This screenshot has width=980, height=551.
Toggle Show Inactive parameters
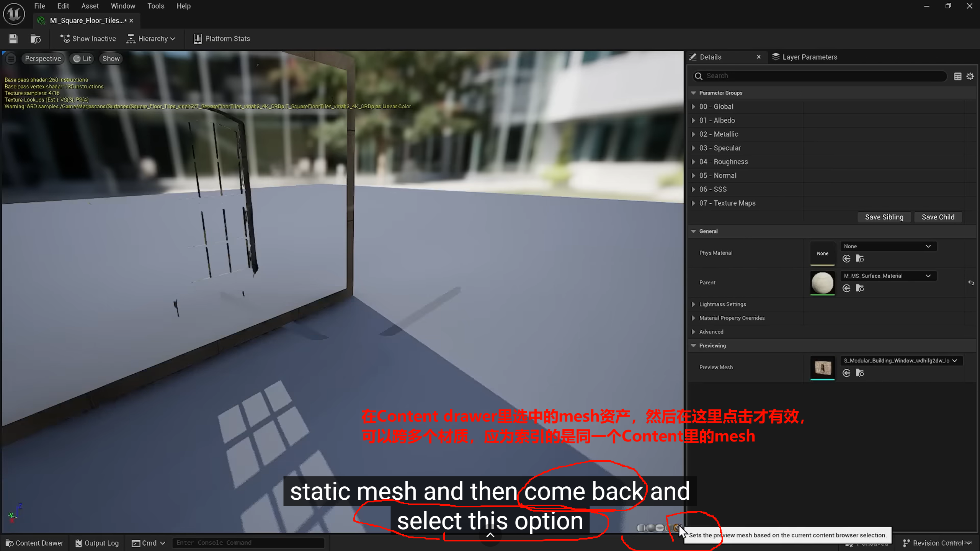point(88,39)
